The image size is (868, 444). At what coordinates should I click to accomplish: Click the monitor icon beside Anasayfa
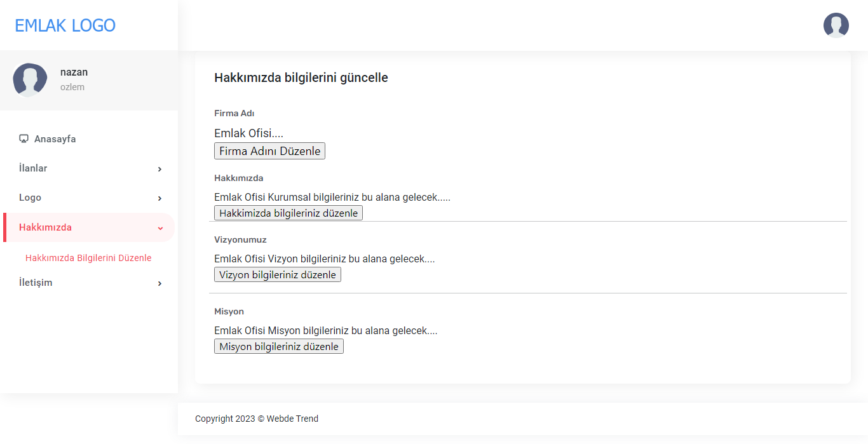[24, 139]
